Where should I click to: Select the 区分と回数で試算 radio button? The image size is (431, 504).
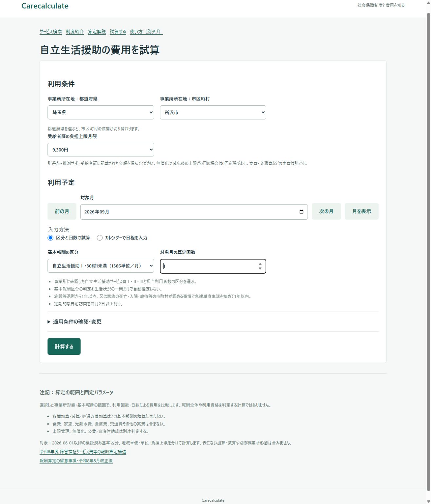(x=50, y=238)
